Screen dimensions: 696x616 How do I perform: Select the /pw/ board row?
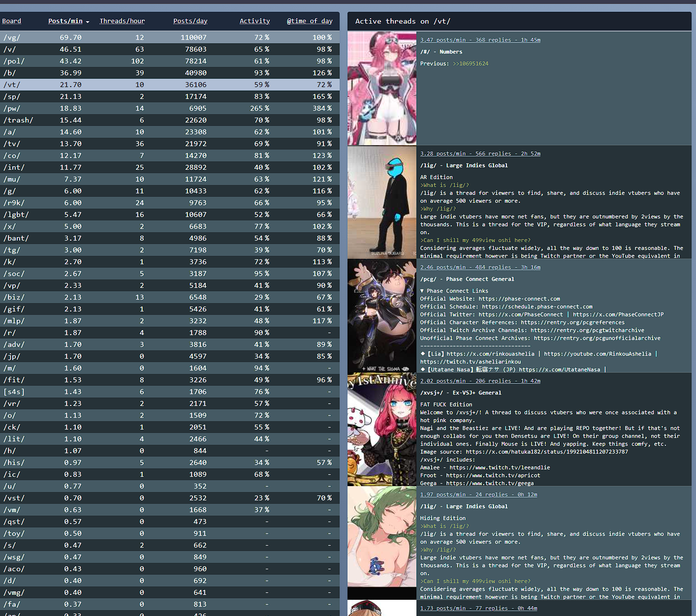click(170, 108)
